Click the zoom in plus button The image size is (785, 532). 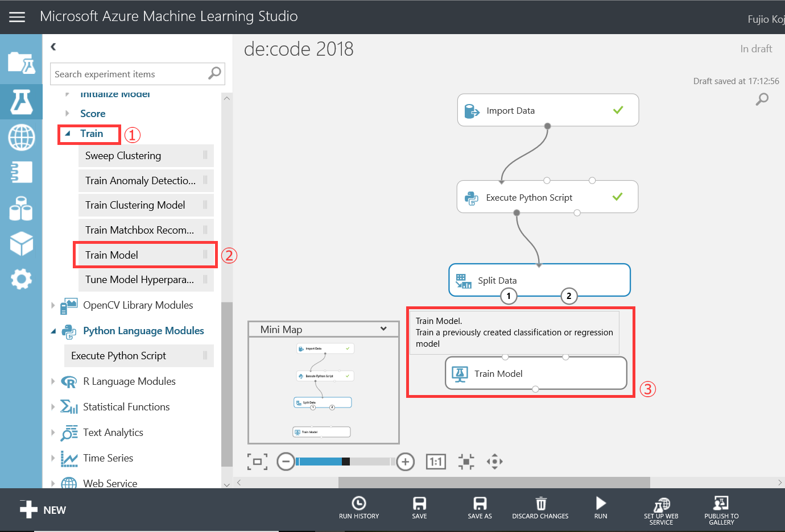(405, 462)
